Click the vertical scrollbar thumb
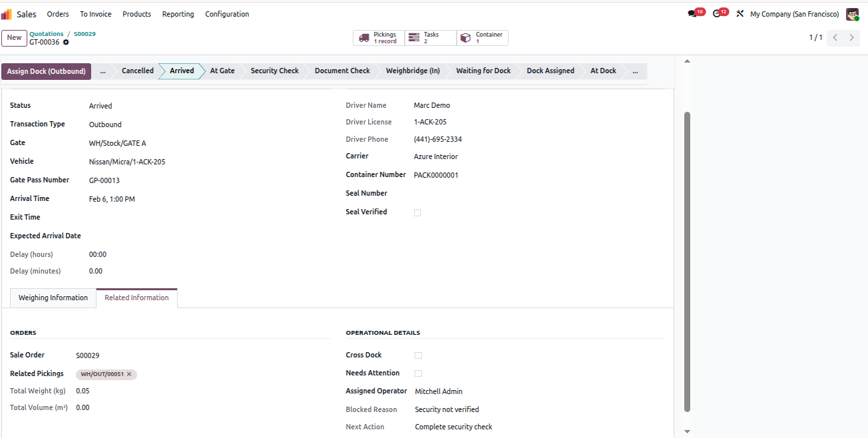This screenshot has width=868, height=438. click(x=688, y=261)
